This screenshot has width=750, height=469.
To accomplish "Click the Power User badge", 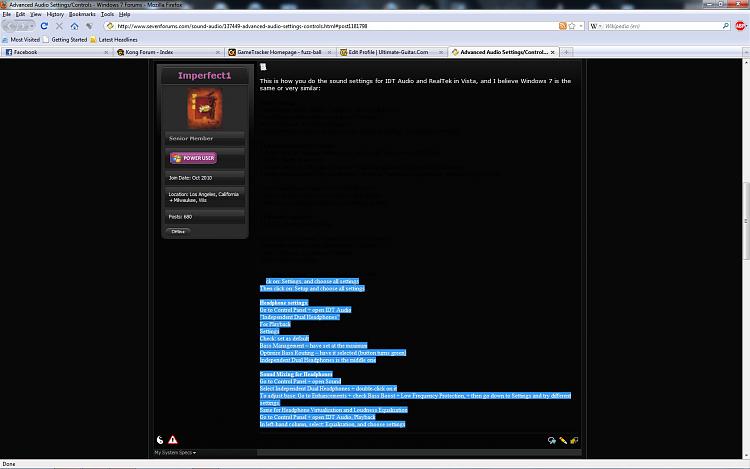I will (x=193, y=158).
